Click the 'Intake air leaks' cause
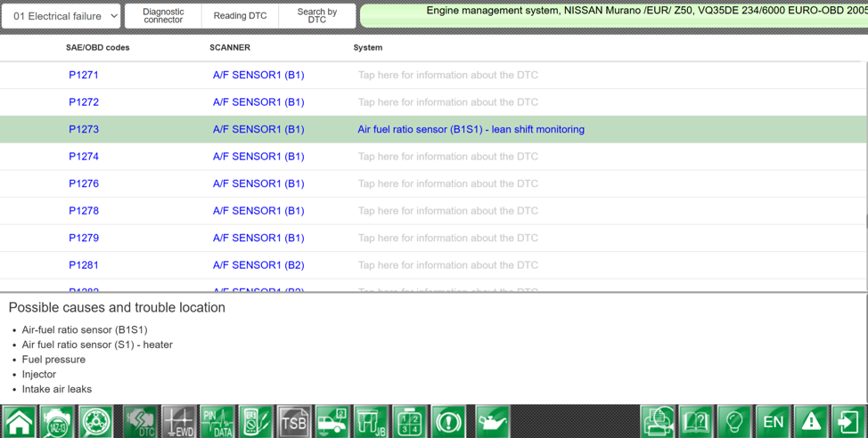Image resolution: width=868 pixels, height=438 pixels. (56, 389)
